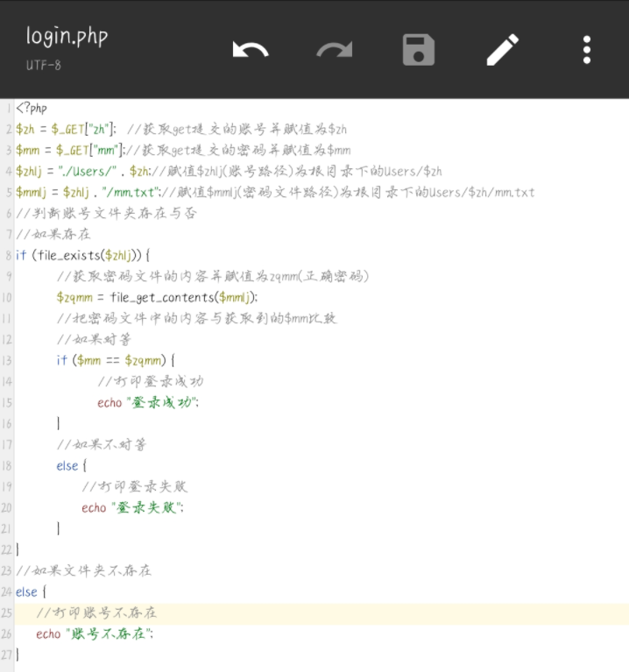
Task: Click the highlighted comment on line 25
Action: [96, 613]
